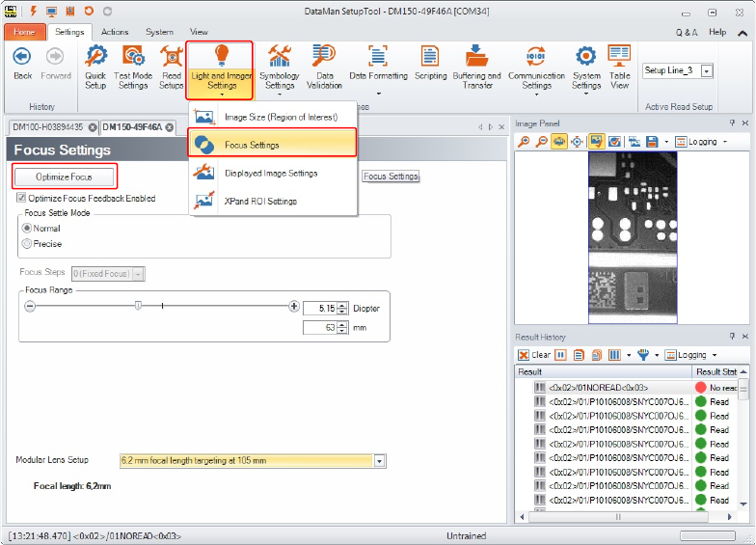The height and width of the screenshot is (545, 756).
Task: Click the lightning connect icon in title bar
Action: point(33,12)
